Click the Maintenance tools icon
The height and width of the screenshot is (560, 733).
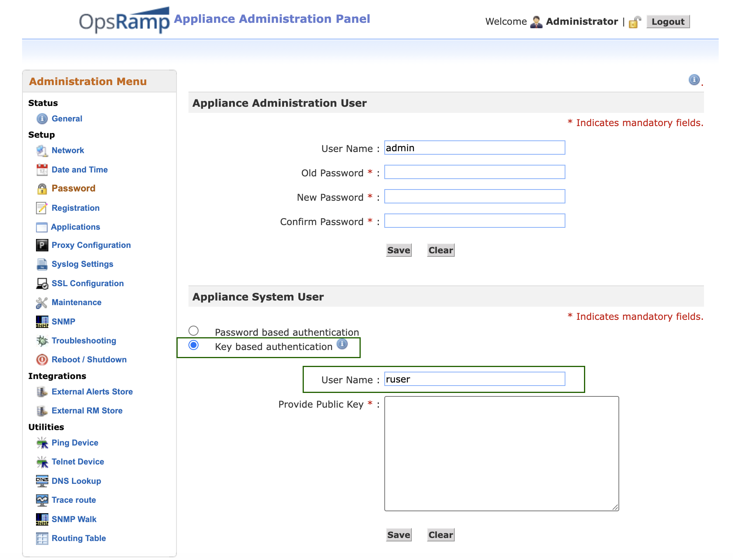click(42, 302)
